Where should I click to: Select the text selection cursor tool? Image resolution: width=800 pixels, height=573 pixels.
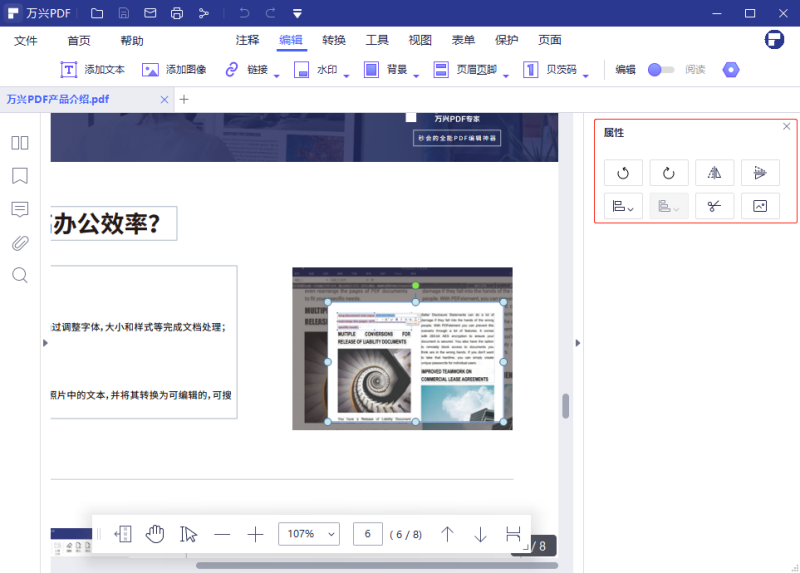188,534
